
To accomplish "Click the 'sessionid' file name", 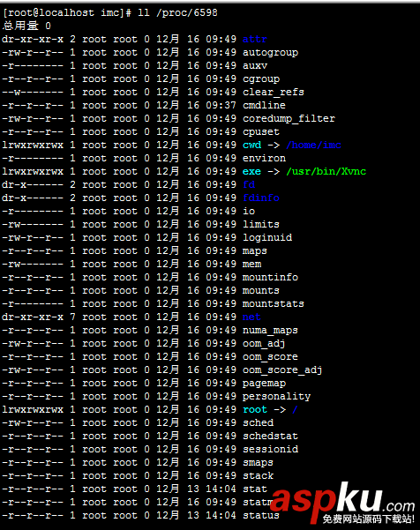I will click(270, 449).
